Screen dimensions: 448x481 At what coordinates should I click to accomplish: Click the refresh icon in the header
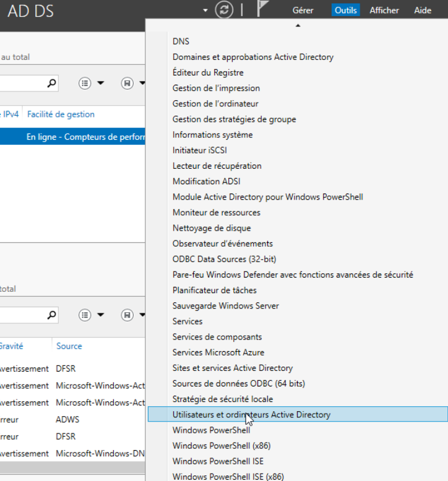[224, 10]
